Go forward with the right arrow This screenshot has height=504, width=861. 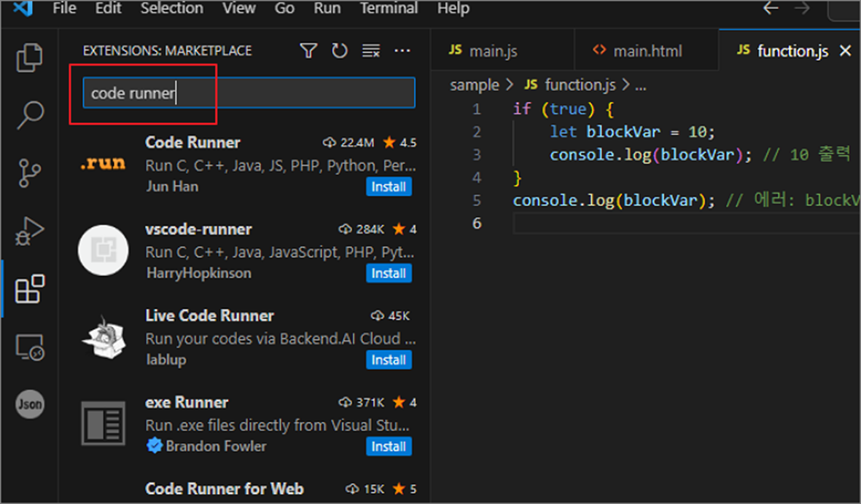coord(802,8)
